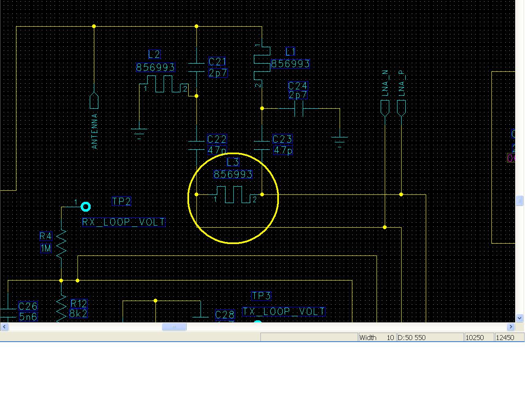Click the TX_LOOP_VOLT label
Image resolution: width=525 pixels, height=420 pixels.
pyautogui.click(x=284, y=312)
